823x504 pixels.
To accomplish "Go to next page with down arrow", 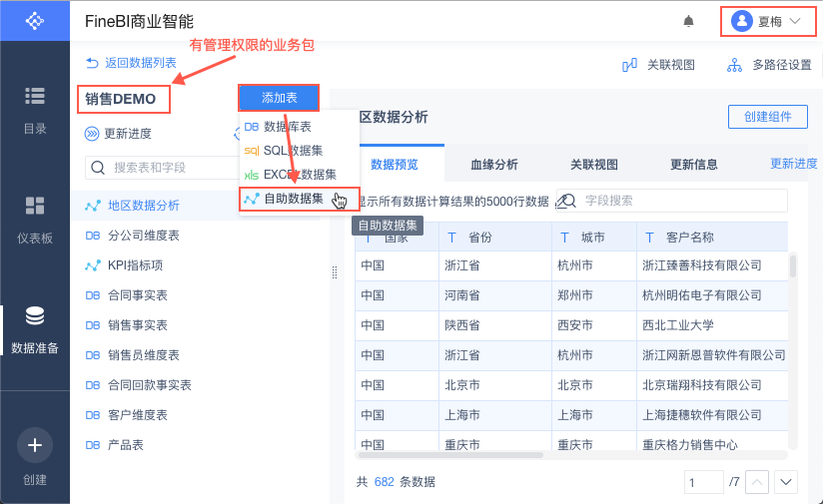I will click(786, 482).
